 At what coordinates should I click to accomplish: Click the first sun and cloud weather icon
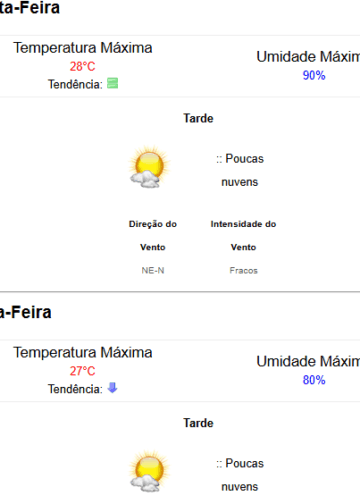pos(149,167)
